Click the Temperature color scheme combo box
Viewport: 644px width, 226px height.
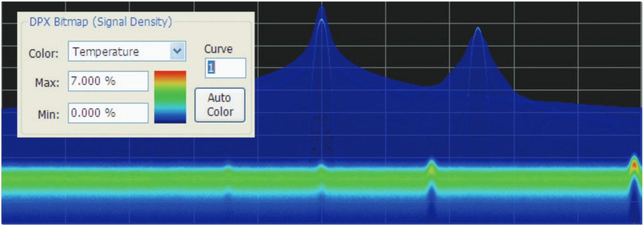[120, 51]
